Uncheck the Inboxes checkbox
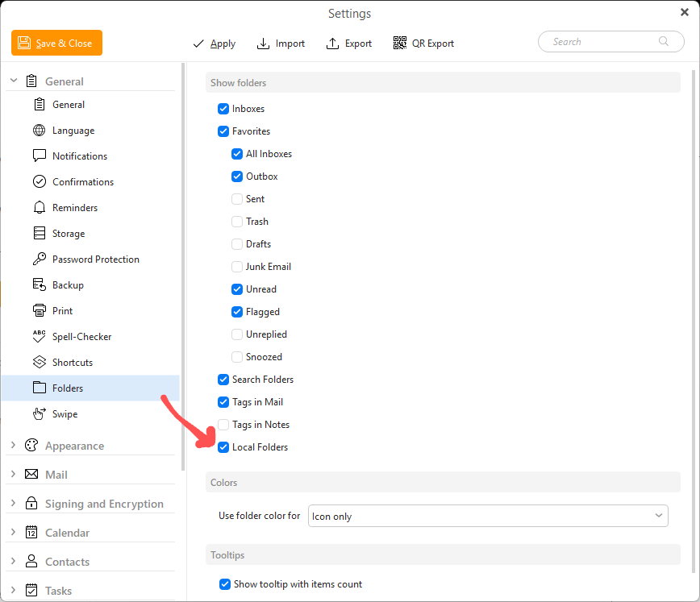Image resolution: width=700 pixels, height=602 pixels. 223,109
